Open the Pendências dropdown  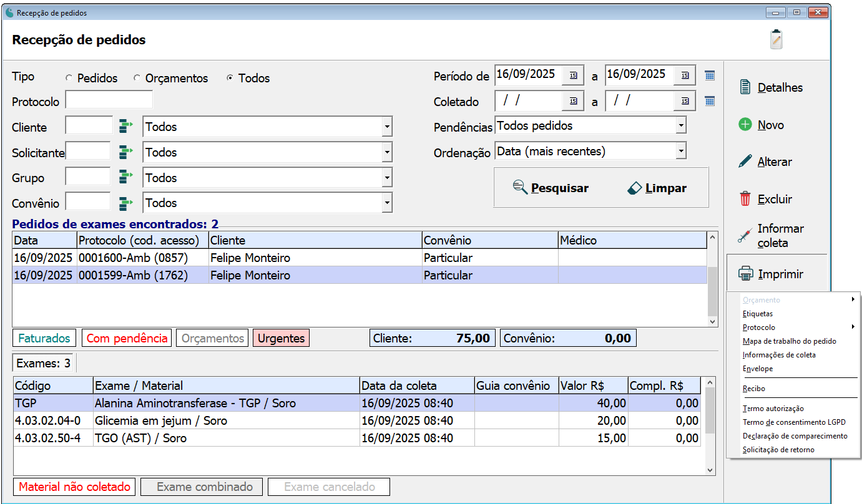680,125
